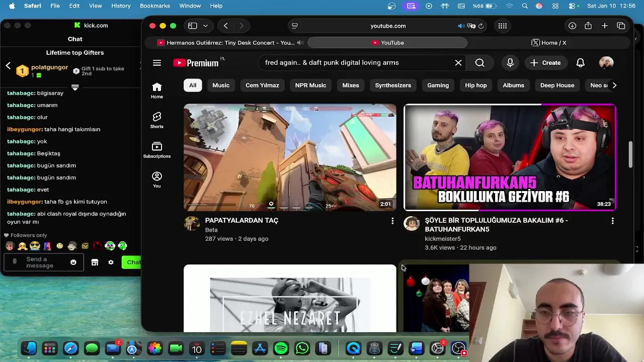The image size is (644, 362).
Task: Play the BATUHANFURKAN5 video thumbnail
Action: [x=510, y=157]
